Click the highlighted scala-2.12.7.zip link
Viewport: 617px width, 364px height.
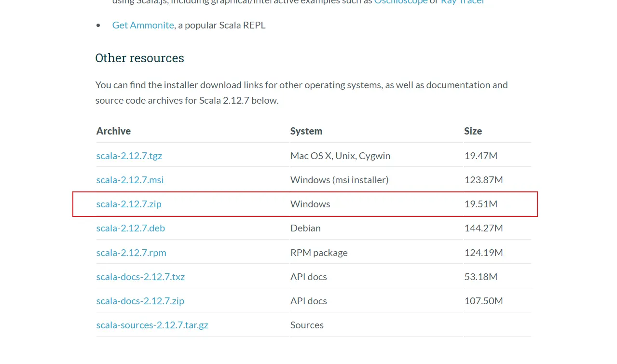129,204
